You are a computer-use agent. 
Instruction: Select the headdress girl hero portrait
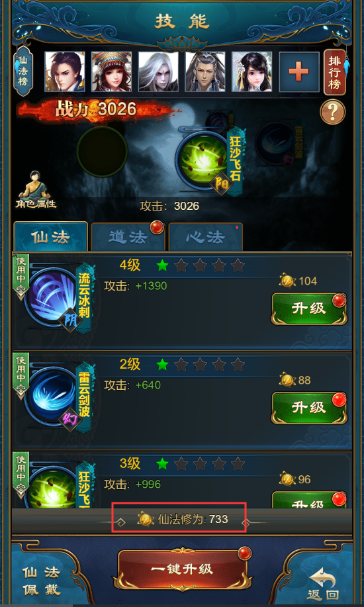coord(112,71)
